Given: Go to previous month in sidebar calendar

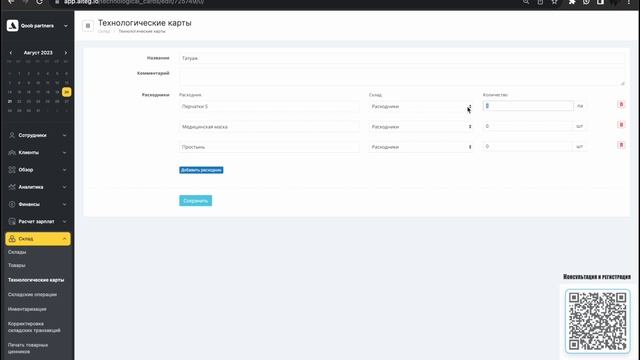Looking at the screenshot, I should click(x=11, y=53).
